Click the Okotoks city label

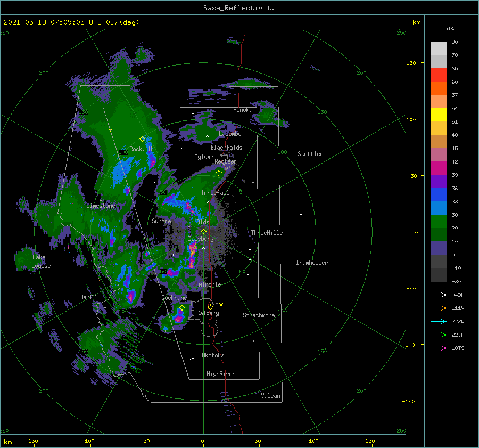[213, 355]
